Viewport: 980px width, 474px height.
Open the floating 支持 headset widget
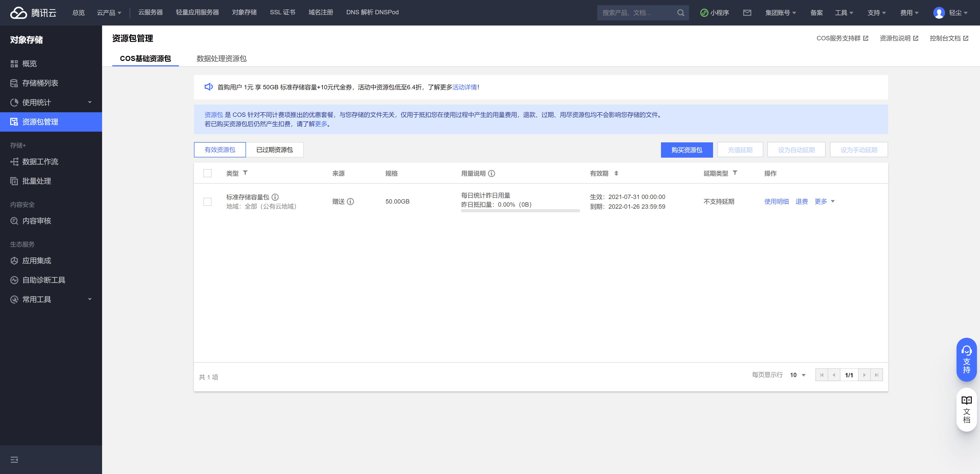[966, 359]
